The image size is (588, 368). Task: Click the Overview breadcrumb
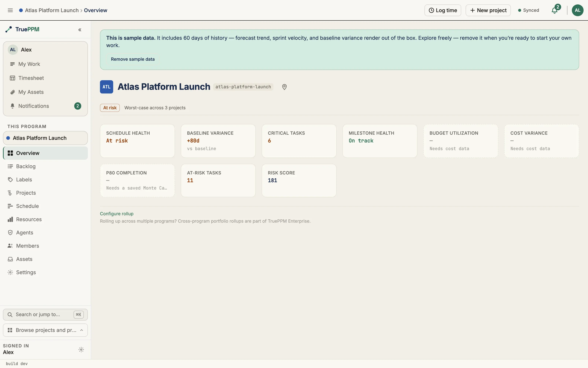click(96, 10)
